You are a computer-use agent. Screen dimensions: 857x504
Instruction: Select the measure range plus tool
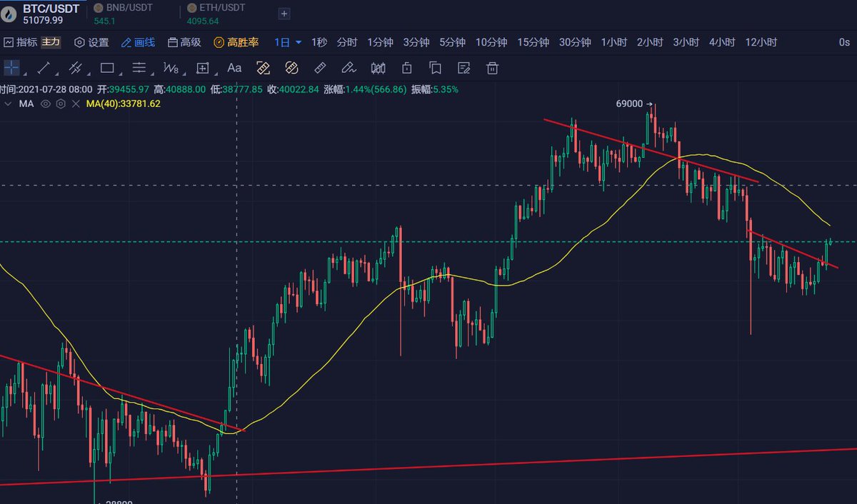click(x=202, y=68)
